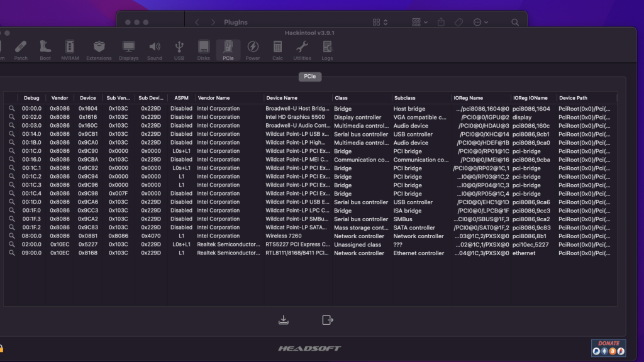The width and height of the screenshot is (644, 362).
Task: Open the Finder more actions dropdown
Action: pyautogui.click(x=480, y=22)
